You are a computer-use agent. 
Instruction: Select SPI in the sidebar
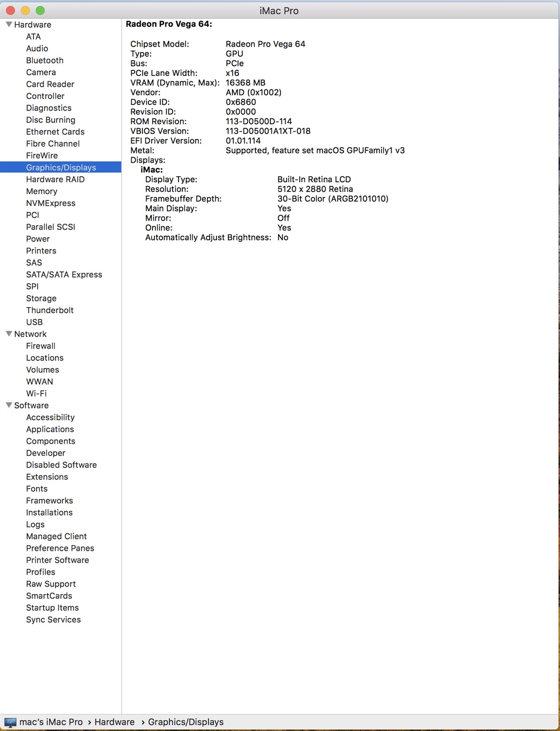32,286
